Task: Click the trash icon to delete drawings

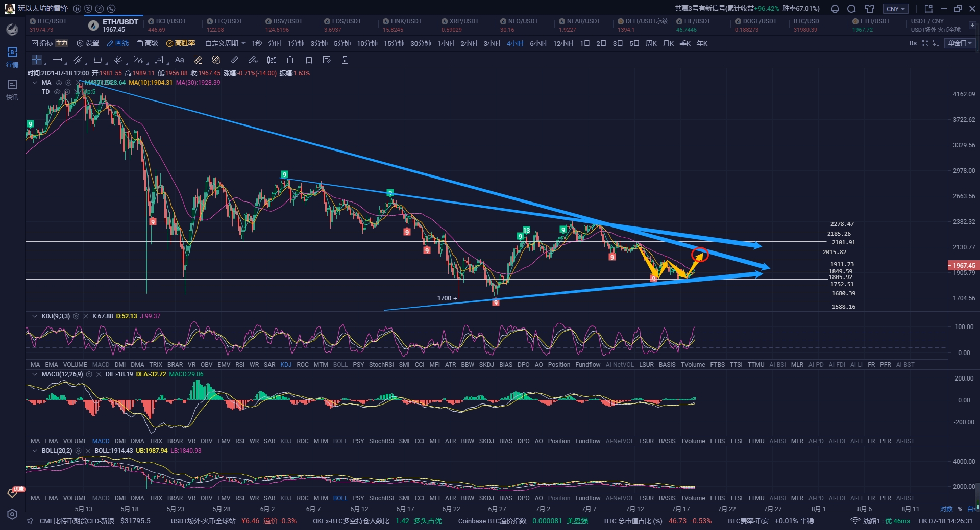Action: tap(345, 60)
